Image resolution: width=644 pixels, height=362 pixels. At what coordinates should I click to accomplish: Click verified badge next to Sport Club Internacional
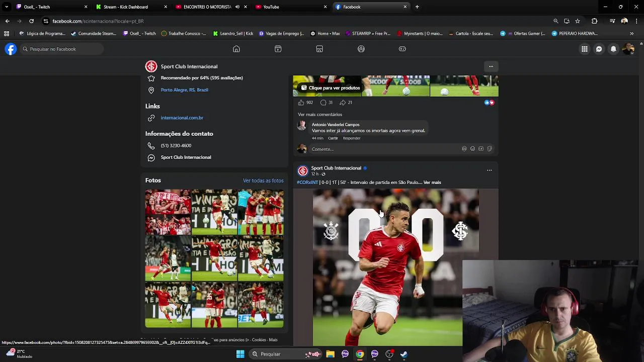[x=365, y=168]
